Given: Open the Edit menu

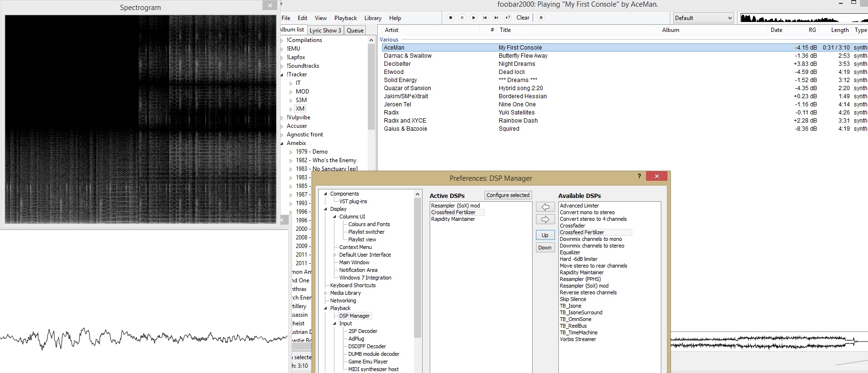Looking at the screenshot, I should (303, 18).
